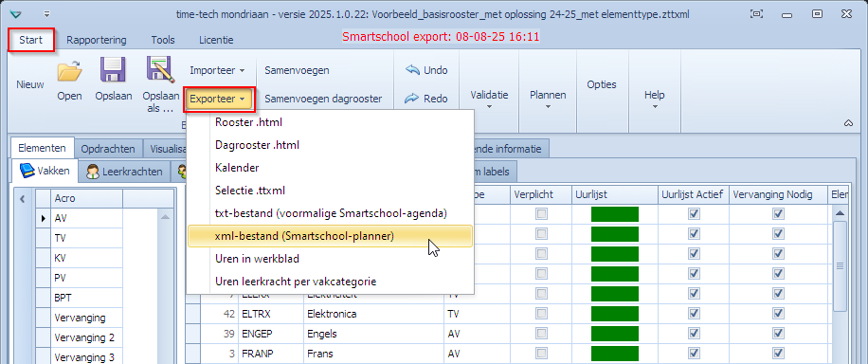Save using the Opslaan floppy icon
Screen dimensions: 868x364
point(113,70)
